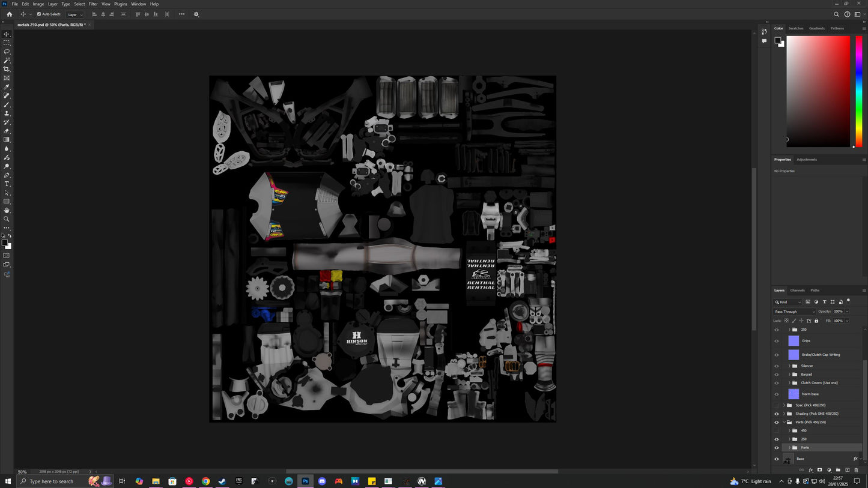
Task: Switch to the Swatches panel tab
Action: point(796,28)
